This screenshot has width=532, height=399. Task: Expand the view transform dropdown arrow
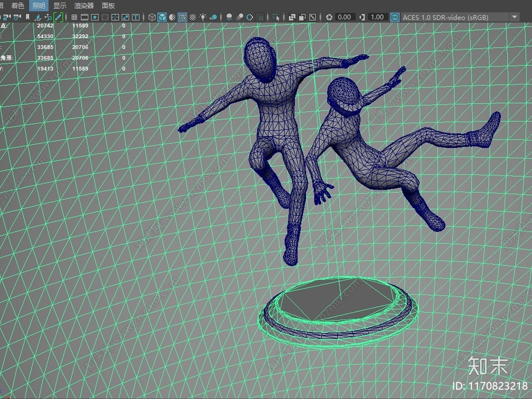pos(514,17)
